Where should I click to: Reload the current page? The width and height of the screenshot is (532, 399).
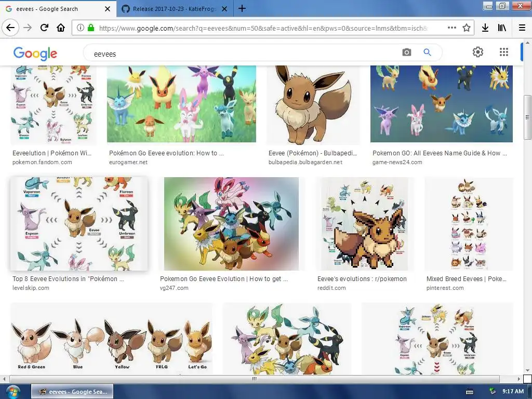pyautogui.click(x=44, y=28)
